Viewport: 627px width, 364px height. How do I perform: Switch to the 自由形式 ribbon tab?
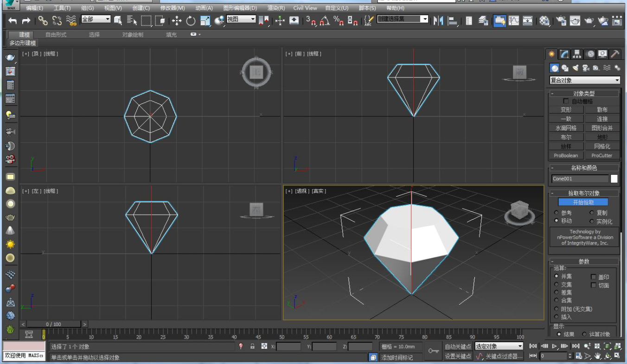(x=56, y=35)
